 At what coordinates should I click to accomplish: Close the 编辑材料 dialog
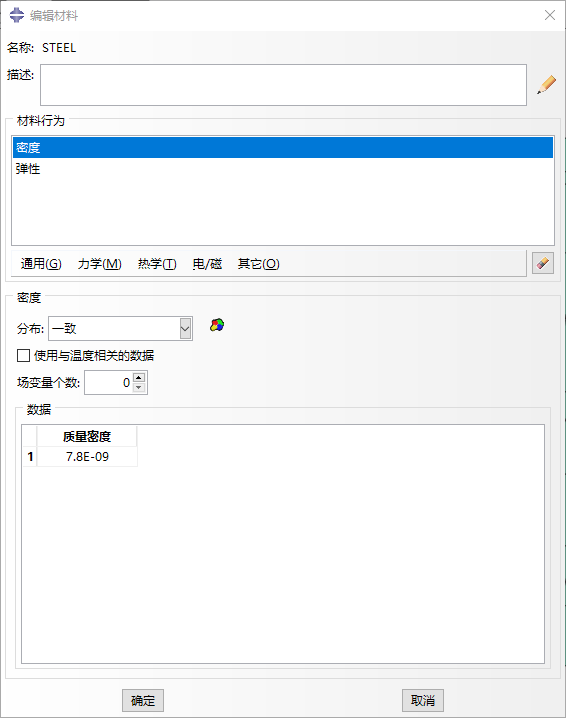550,15
